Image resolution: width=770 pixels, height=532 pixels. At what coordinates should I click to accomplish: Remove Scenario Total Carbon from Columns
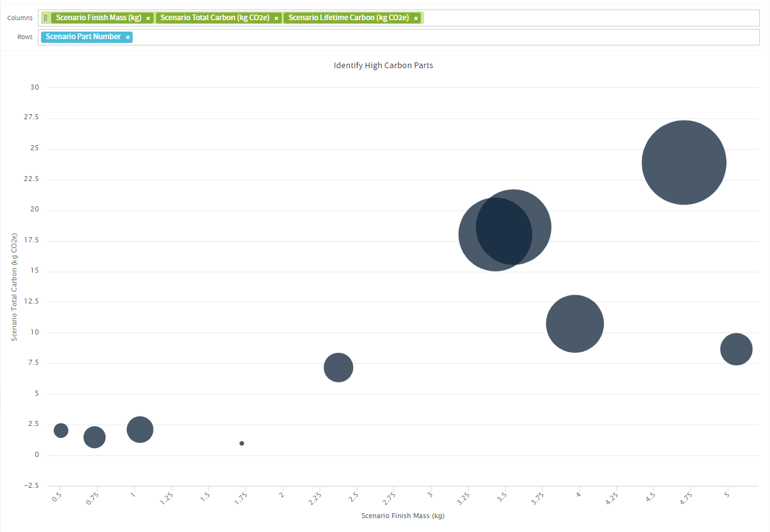(276, 18)
